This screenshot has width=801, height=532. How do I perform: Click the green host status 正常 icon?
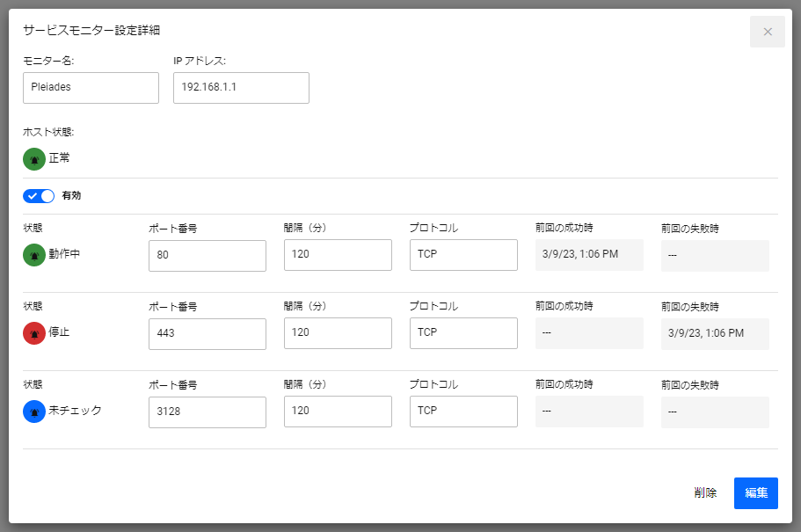34,159
